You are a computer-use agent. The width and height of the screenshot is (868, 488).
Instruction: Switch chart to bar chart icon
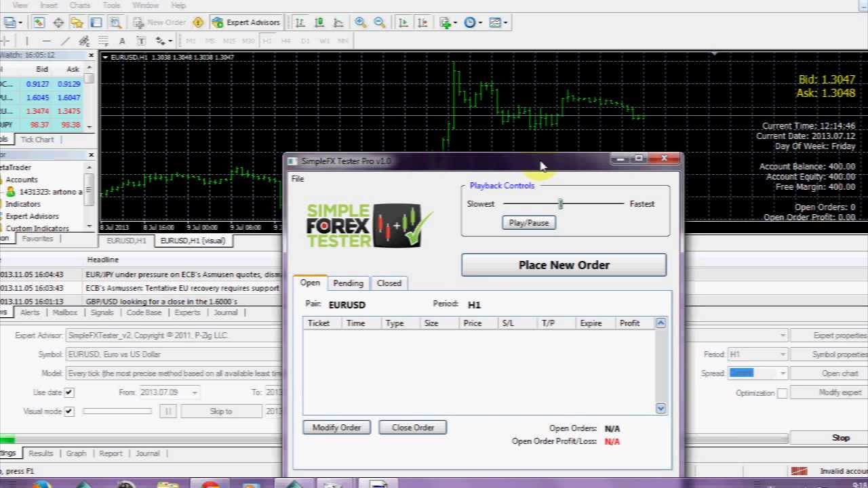coord(300,22)
